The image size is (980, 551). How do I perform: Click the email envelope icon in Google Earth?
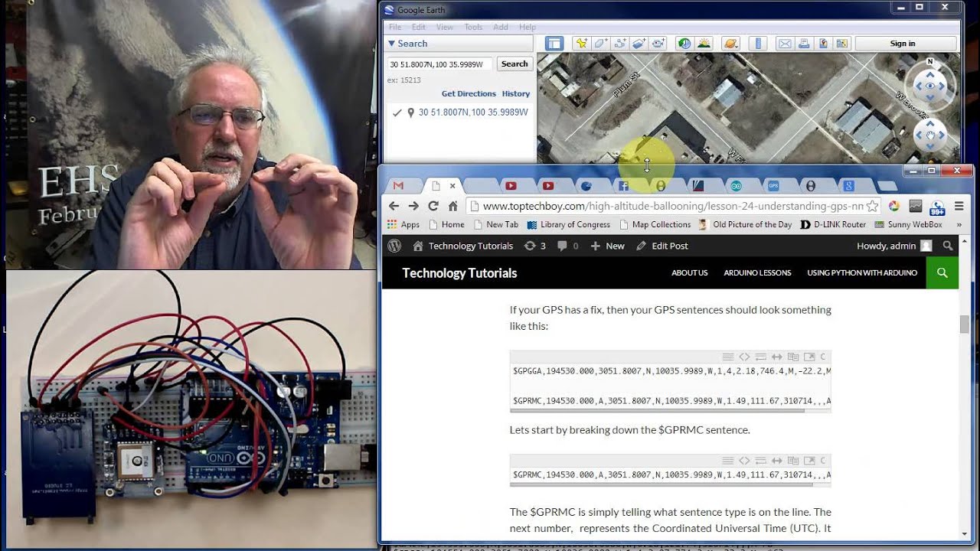point(785,44)
